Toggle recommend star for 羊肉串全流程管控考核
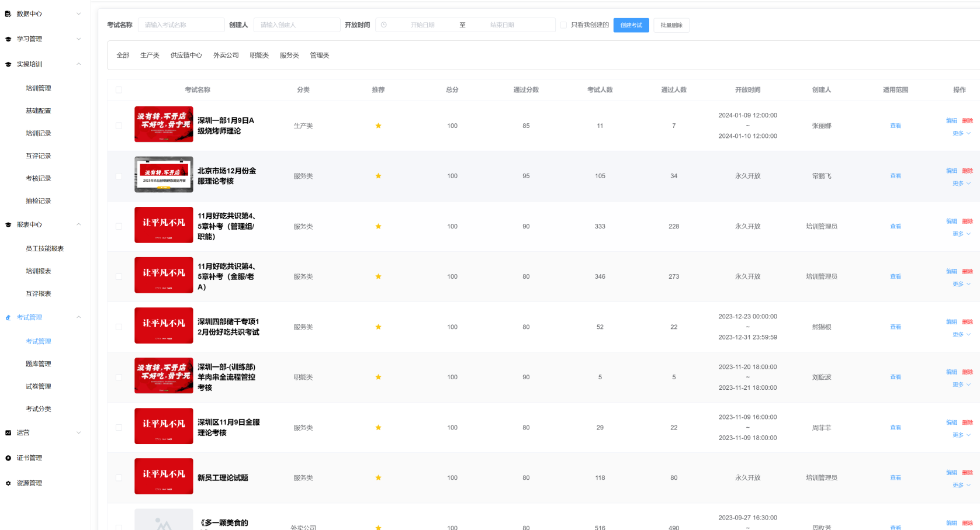 [378, 377]
